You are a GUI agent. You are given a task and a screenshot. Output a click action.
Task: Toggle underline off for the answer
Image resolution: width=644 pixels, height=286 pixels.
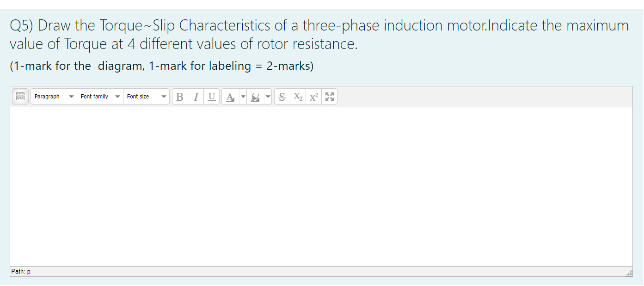click(x=211, y=96)
